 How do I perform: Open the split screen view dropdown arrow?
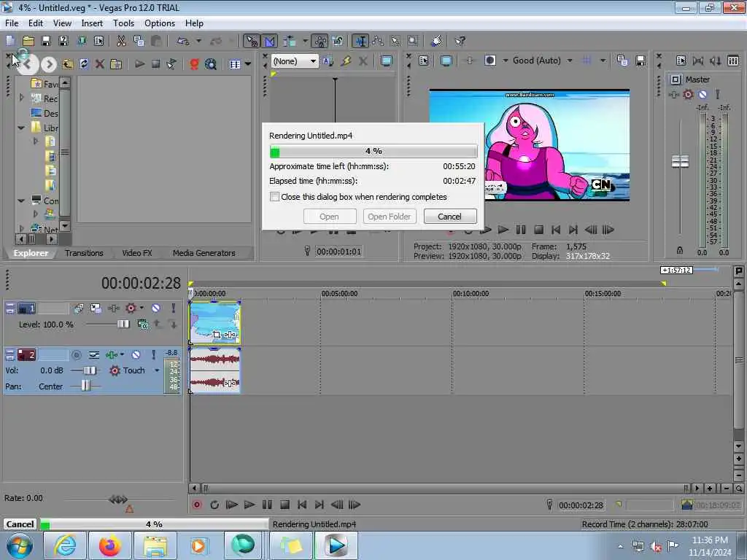[x=506, y=61]
